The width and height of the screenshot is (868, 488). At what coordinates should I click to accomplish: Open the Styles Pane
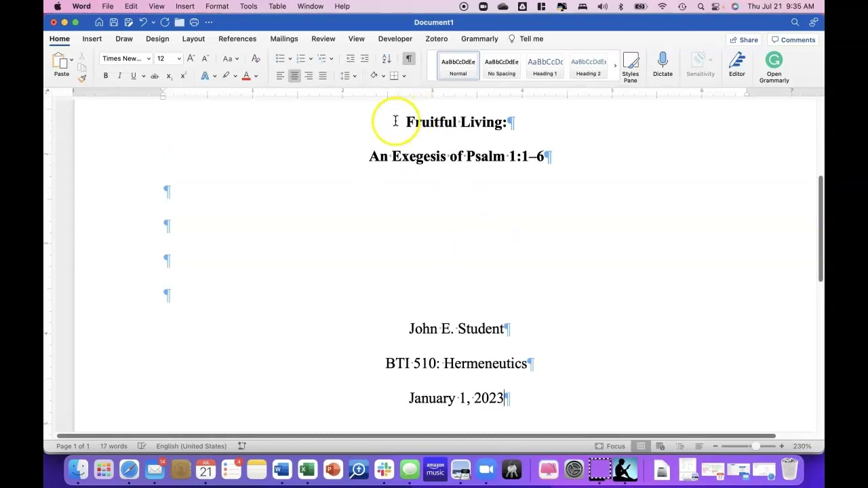click(x=631, y=67)
